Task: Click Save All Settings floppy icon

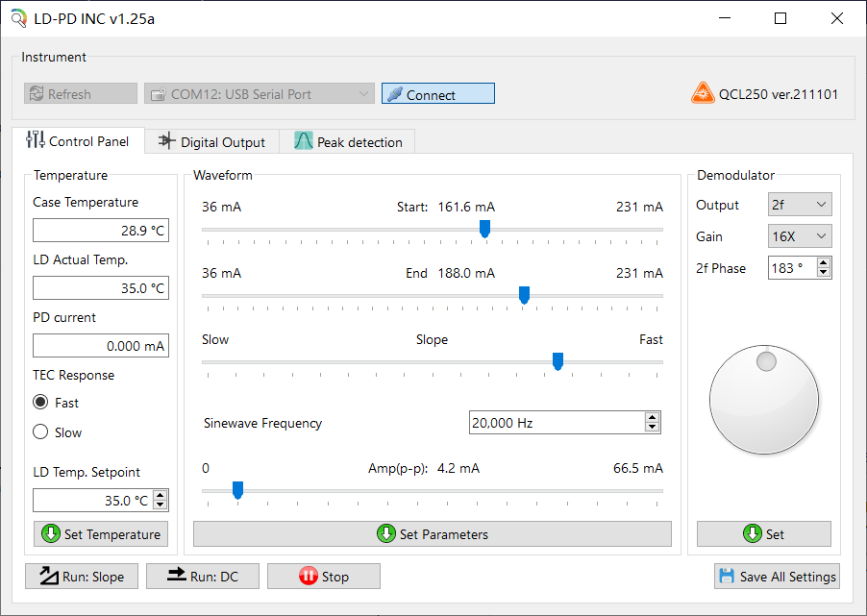Action: point(727,577)
